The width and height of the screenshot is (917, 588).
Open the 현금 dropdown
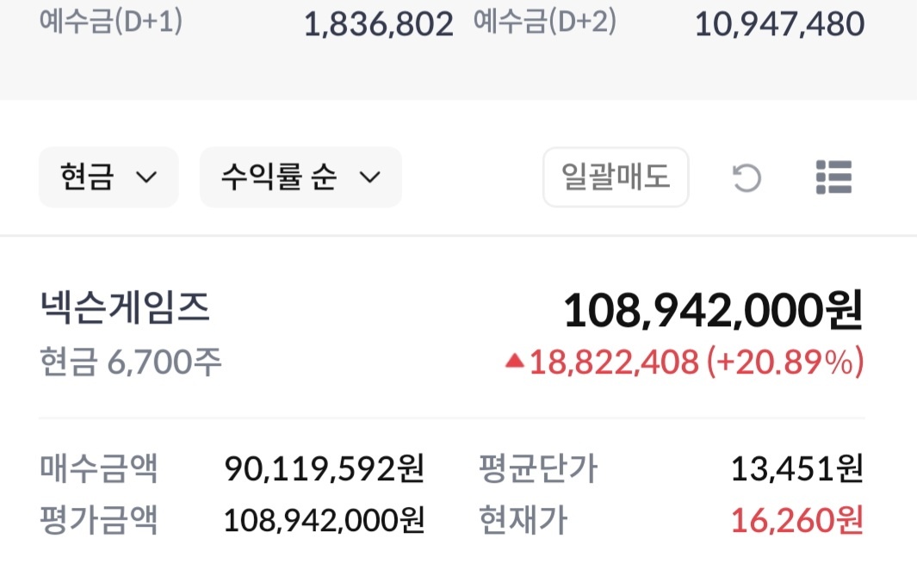click(108, 177)
